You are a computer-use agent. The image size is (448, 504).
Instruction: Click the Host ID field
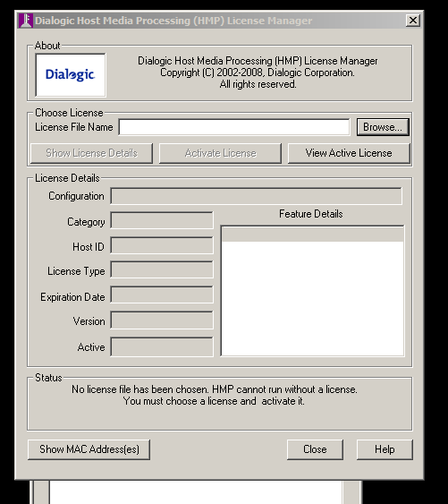click(162, 246)
